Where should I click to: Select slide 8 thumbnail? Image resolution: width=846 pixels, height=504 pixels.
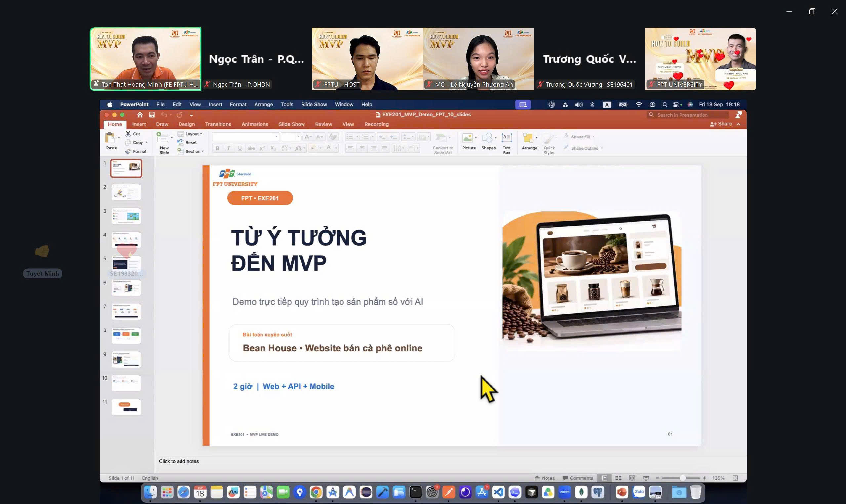pyautogui.click(x=126, y=335)
